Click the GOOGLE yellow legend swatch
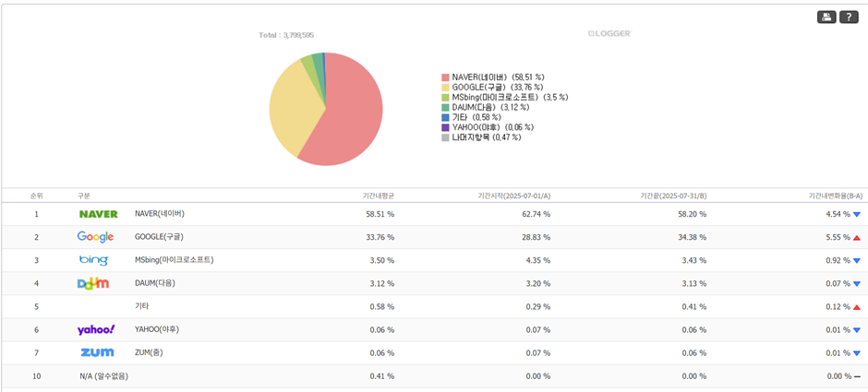868x392 pixels. coord(445,88)
